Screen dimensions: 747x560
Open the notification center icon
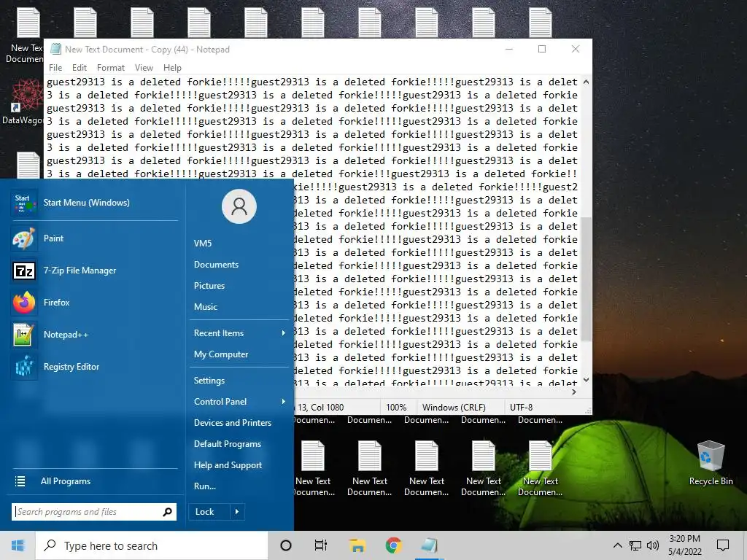coord(723,545)
